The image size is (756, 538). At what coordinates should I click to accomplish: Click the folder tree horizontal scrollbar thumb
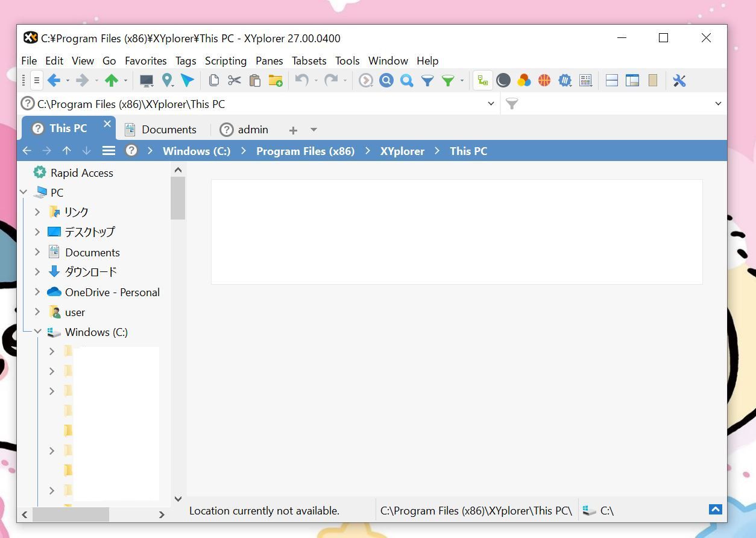(x=71, y=514)
